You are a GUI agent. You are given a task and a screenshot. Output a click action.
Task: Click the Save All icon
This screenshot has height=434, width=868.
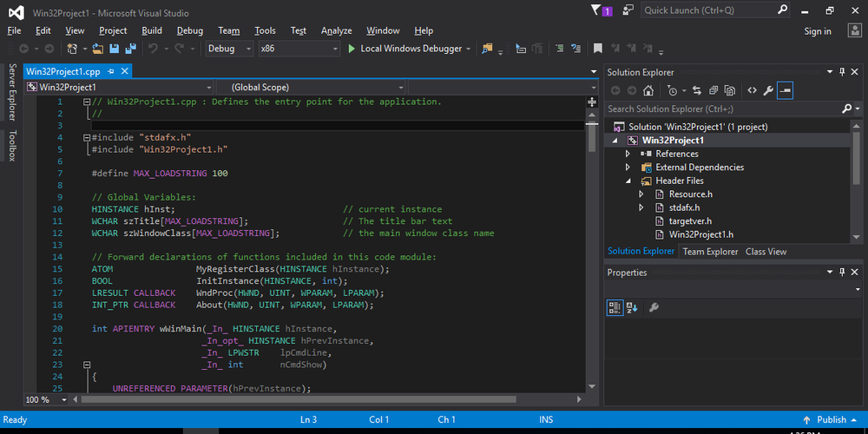tap(131, 49)
